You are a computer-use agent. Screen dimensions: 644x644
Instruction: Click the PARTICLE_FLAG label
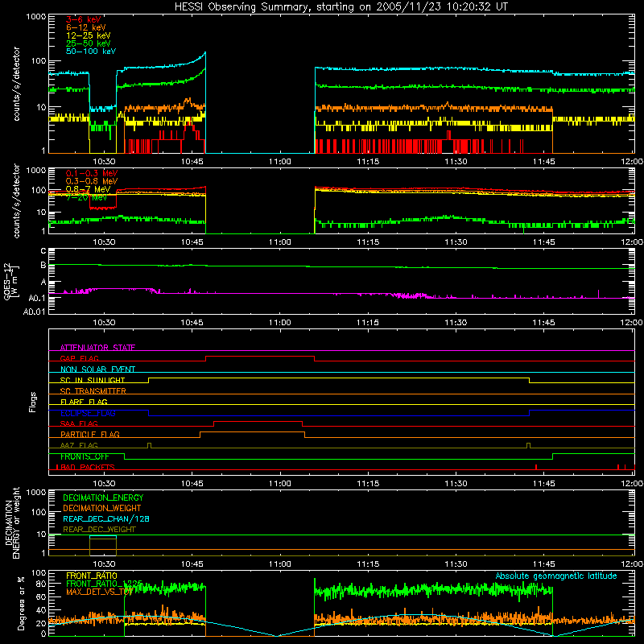click(x=90, y=434)
